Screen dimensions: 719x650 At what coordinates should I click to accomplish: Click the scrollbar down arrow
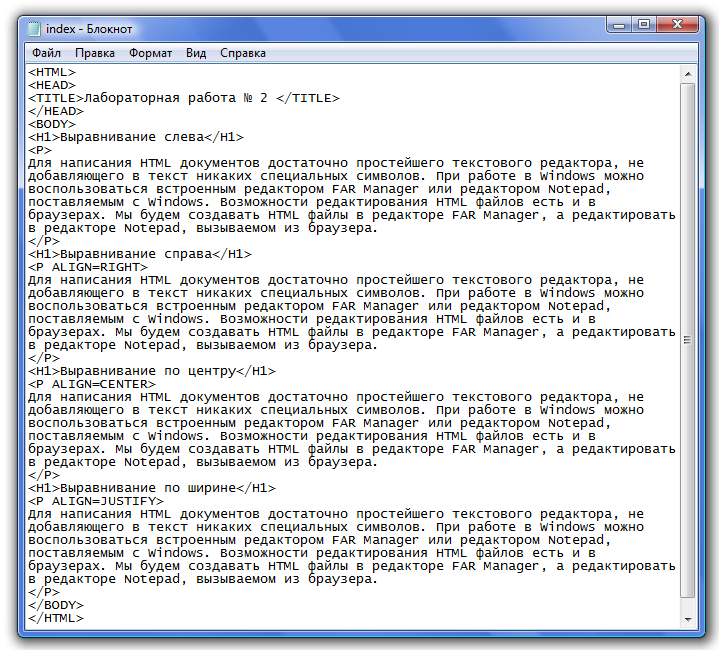point(687,619)
